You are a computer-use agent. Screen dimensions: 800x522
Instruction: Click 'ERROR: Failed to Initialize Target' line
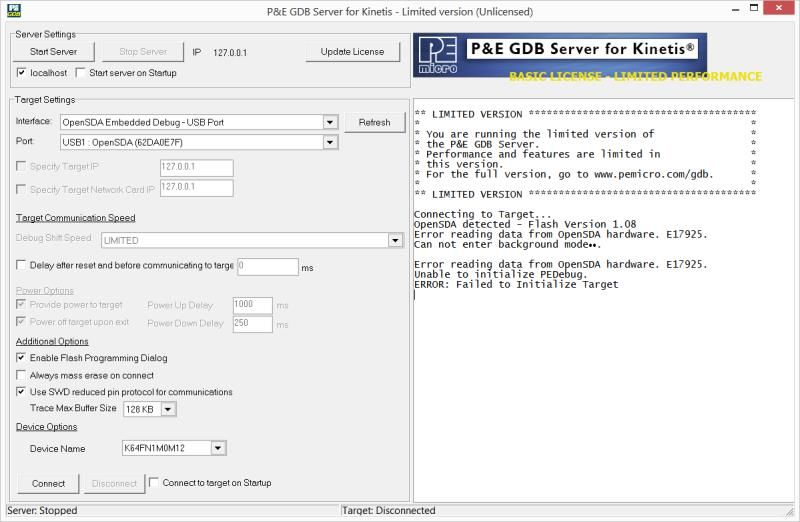[516, 285]
